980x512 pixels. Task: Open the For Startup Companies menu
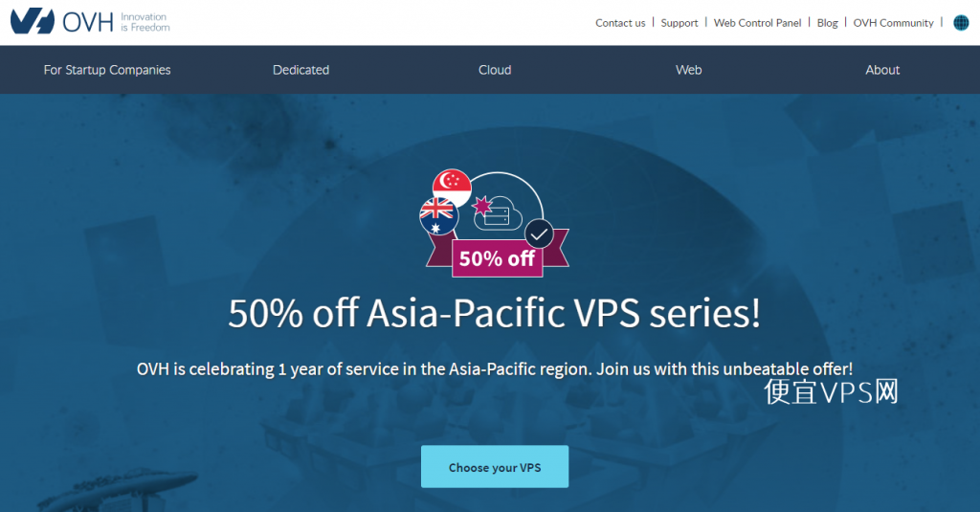107,70
